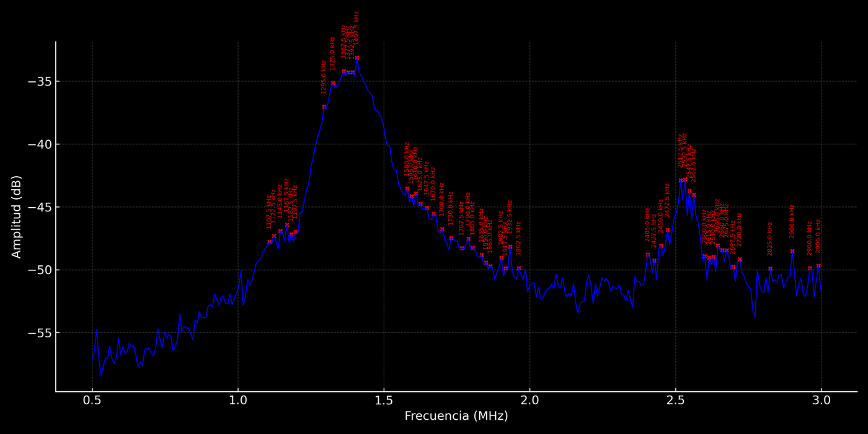This screenshot has width=868, height=434.
Task: Select the x-axis tick label 2.0
Action: point(530,401)
